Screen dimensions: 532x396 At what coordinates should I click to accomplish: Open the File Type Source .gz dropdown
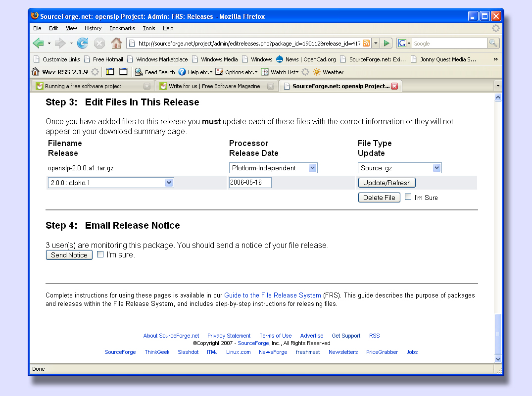click(436, 168)
